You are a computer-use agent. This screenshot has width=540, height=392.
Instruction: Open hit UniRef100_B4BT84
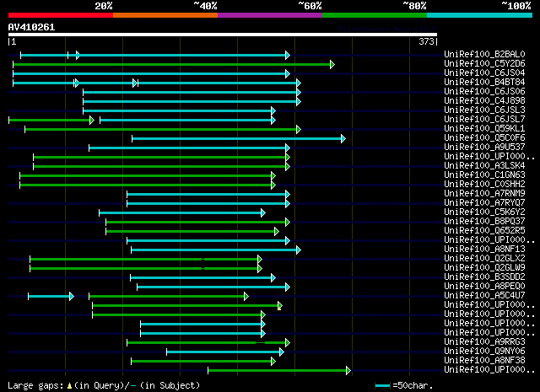(484, 83)
